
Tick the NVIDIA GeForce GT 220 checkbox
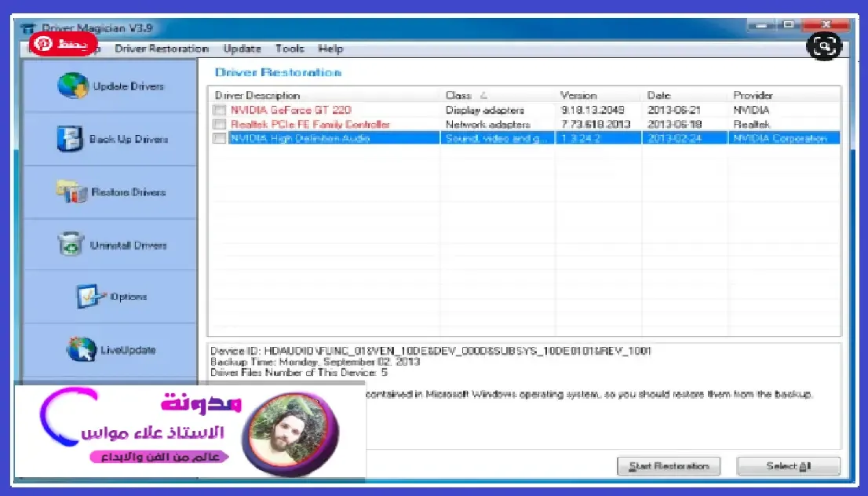219,110
